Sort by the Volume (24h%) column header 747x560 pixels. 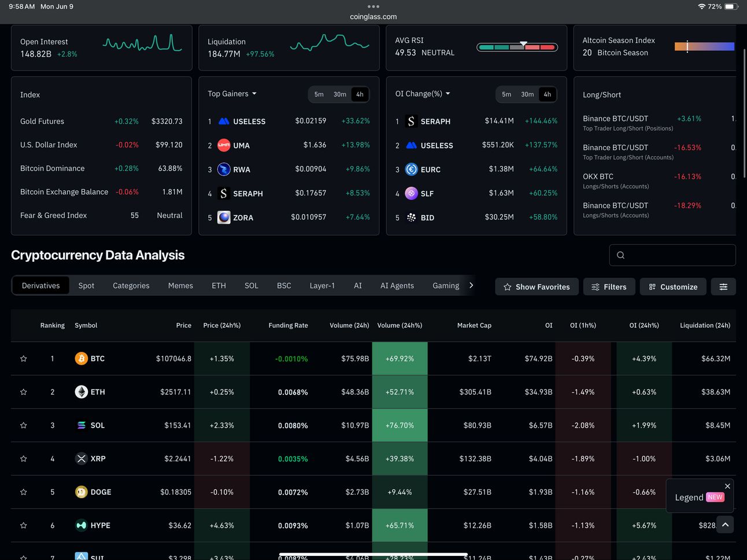pyautogui.click(x=400, y=325)
